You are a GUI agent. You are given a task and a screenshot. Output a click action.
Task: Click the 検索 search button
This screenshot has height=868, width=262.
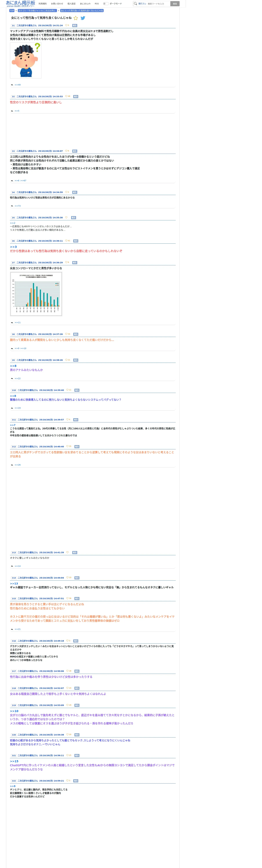tap(175, 4)
